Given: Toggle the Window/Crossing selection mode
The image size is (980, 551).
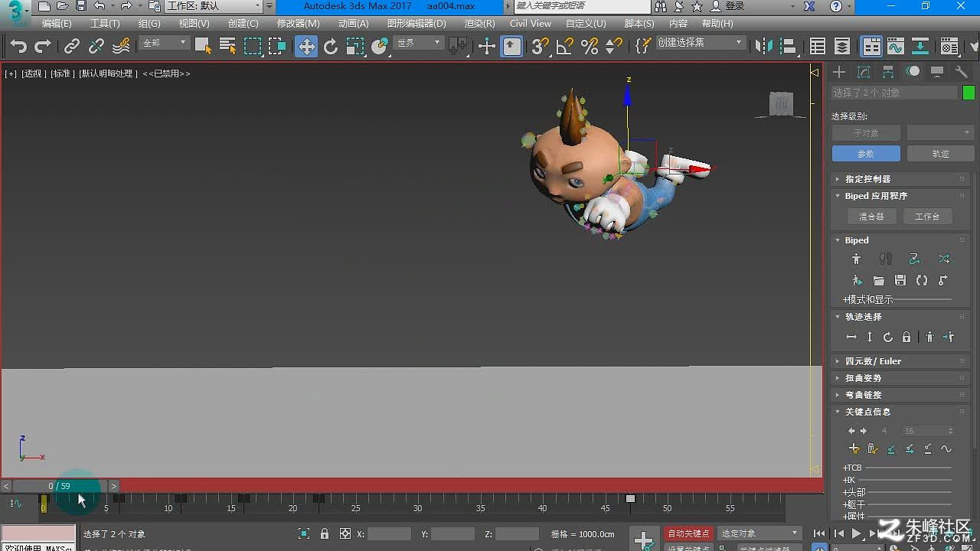Looking at the screenshot, I should point(277,47).
